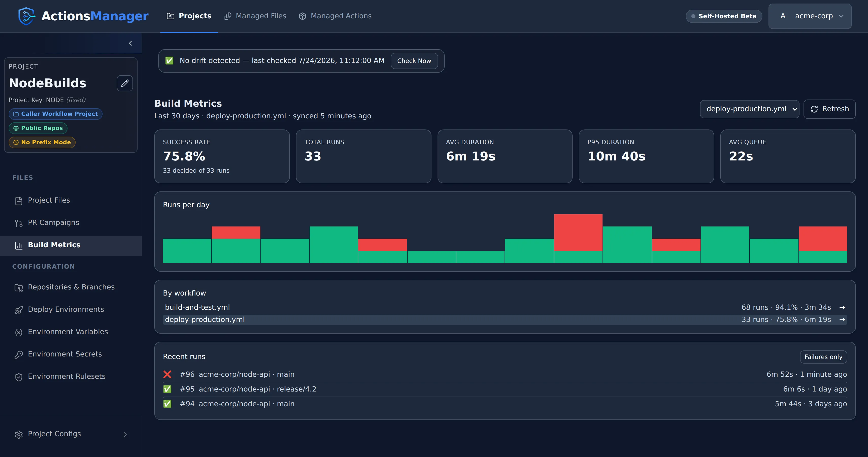
Task: Refresh the build metrics
Action: [x=829, y=109]
